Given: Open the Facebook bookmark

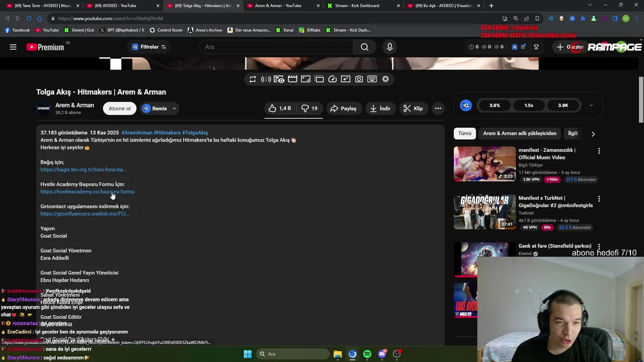Looking at the screenshot, I should [17, 30].
